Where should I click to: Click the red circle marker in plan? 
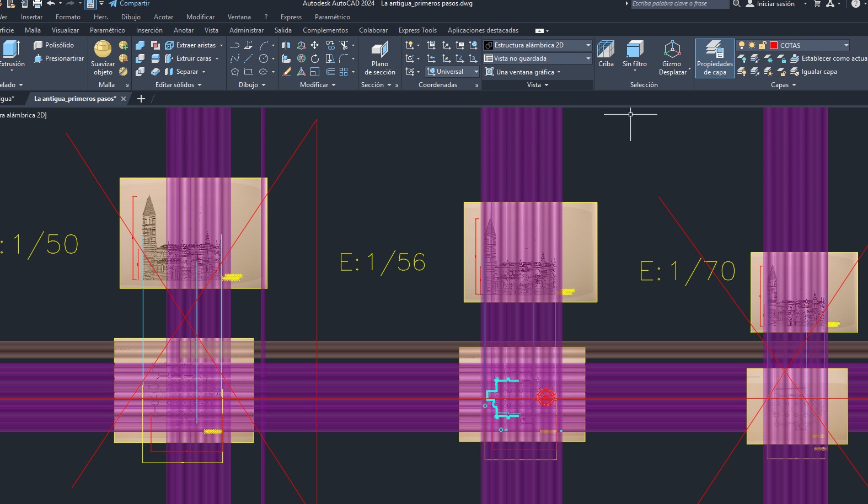[x=546, y=397]
